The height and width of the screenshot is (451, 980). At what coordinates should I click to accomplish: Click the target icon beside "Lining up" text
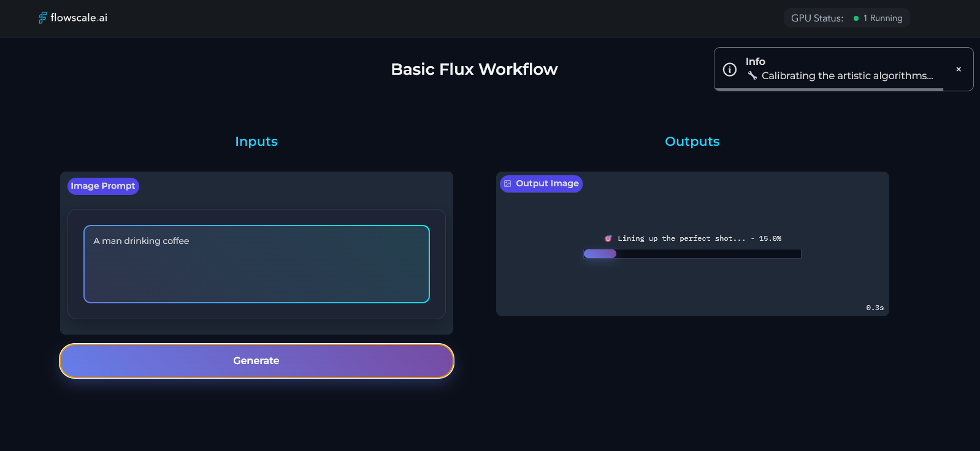[608, 238]
